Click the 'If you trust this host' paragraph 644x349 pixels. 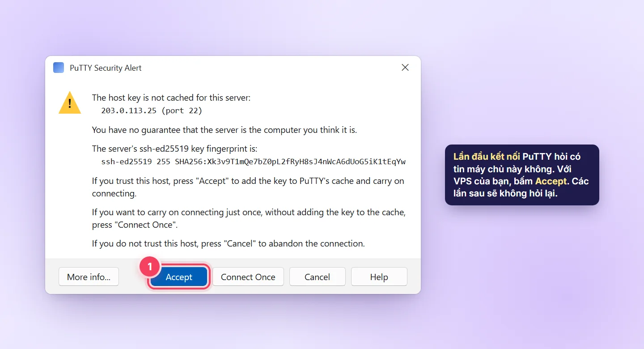click(248, 187)
